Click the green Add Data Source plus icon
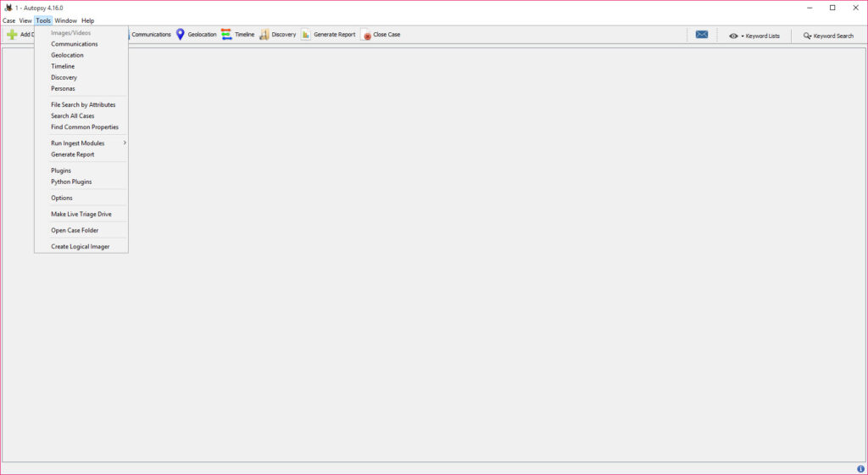 tap(12, 34)
